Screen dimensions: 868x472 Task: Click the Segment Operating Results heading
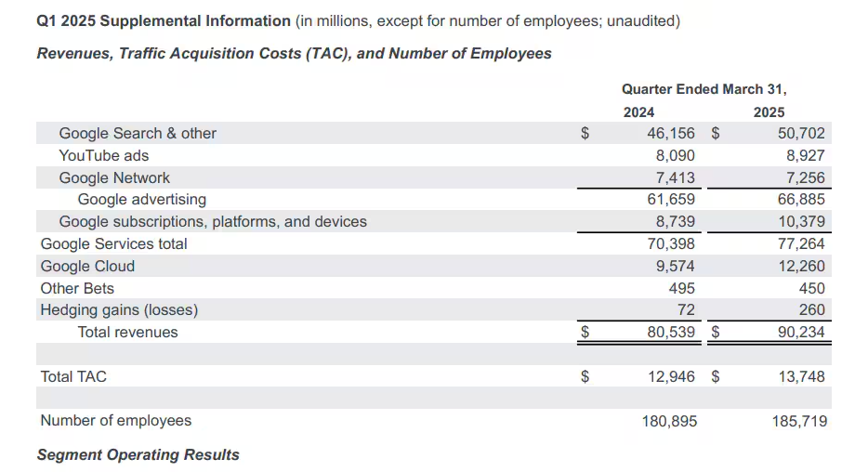138,454
